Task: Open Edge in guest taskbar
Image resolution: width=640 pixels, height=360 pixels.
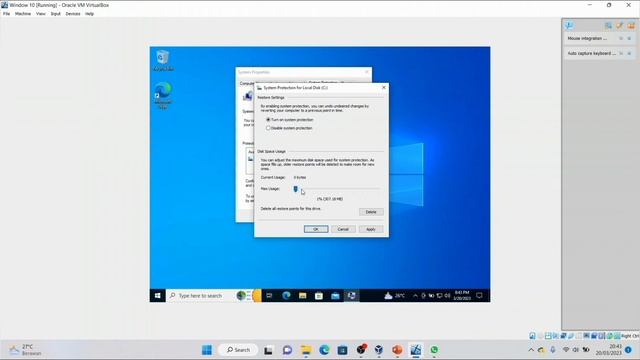Action: tap(286, 296)
